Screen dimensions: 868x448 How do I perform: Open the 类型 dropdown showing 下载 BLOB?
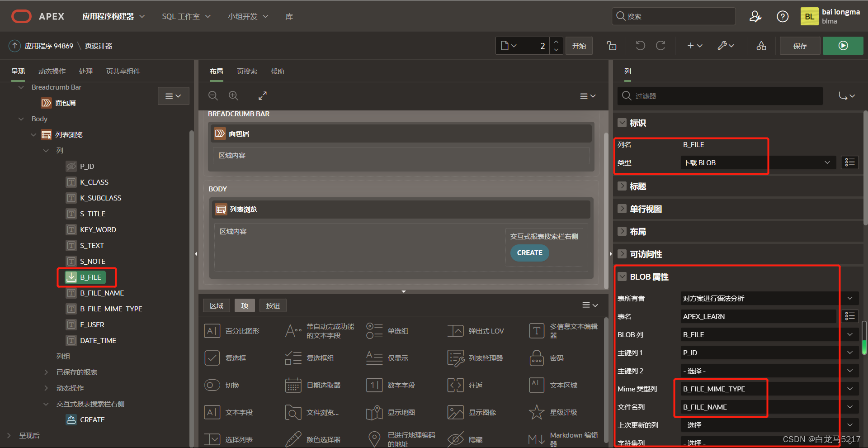pos(759,162)
